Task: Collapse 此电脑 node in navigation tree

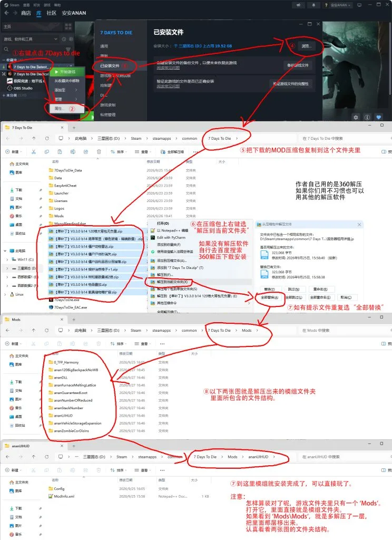Action: tap(5, 250)
